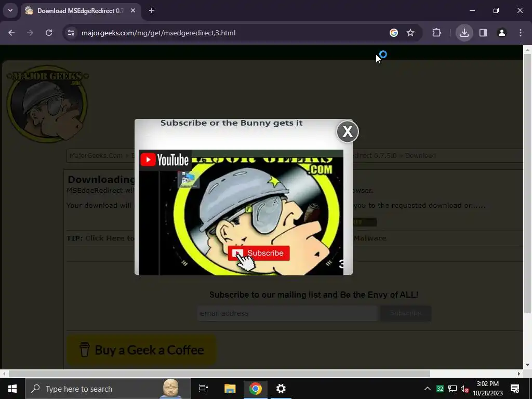Open Chrome three-dot menu
The image size is (532, 399).
pos(521,33)
